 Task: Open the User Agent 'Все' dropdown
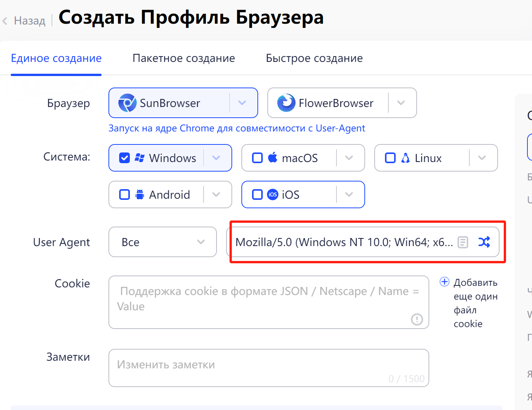[163, 242]
